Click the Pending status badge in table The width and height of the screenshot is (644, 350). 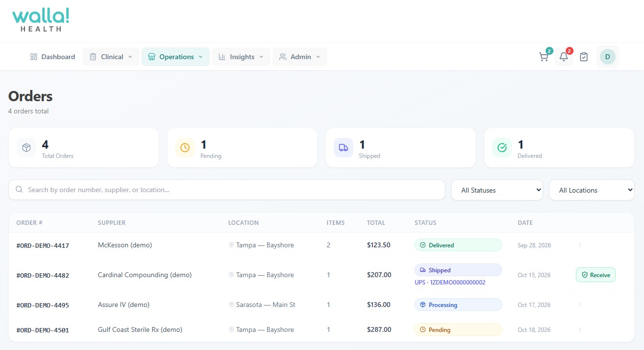[458, 329]
